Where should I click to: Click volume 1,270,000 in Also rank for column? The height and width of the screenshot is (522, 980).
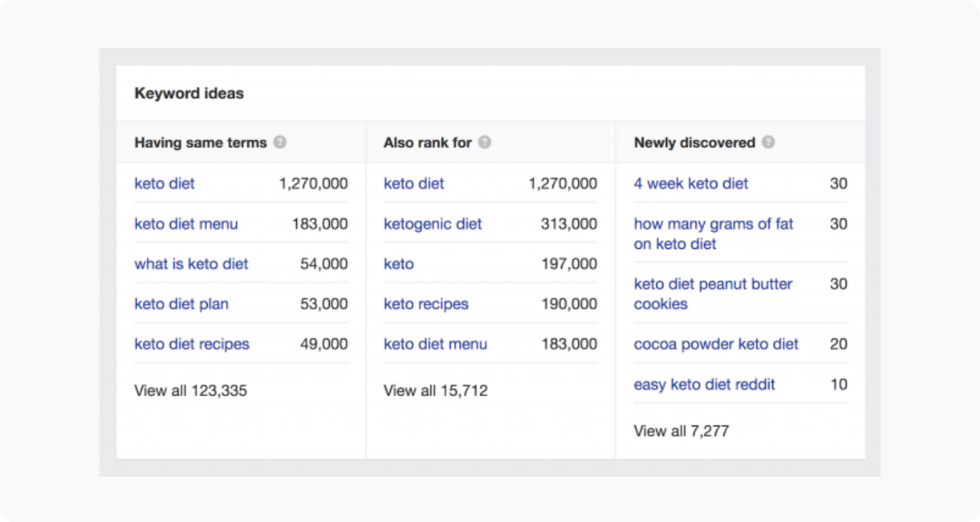[x=563, y=183]
